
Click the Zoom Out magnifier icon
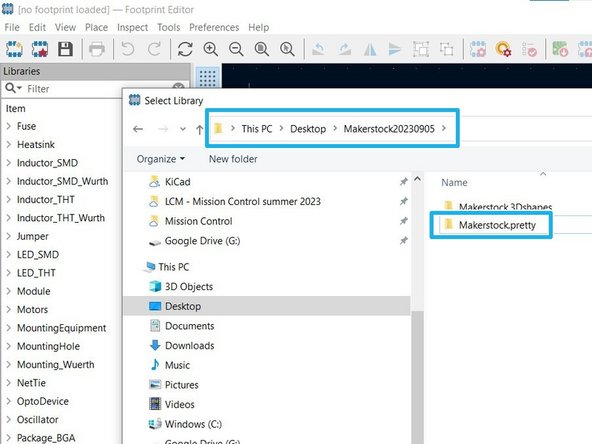point(236,49)
